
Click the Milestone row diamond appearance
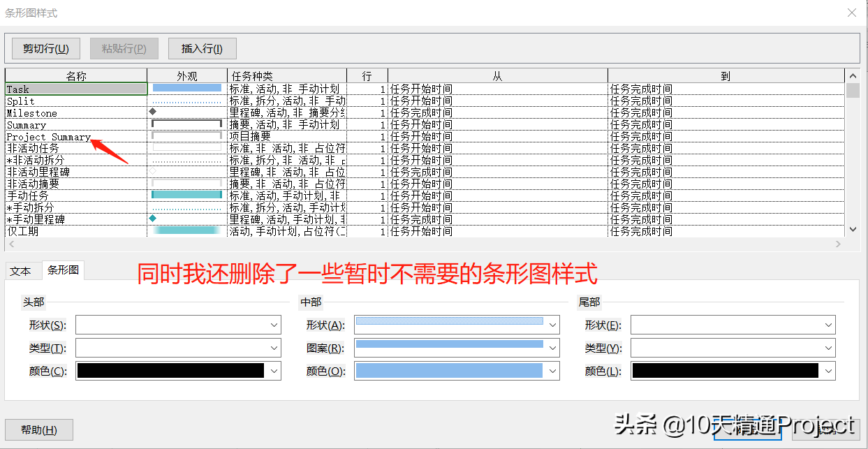152,112
